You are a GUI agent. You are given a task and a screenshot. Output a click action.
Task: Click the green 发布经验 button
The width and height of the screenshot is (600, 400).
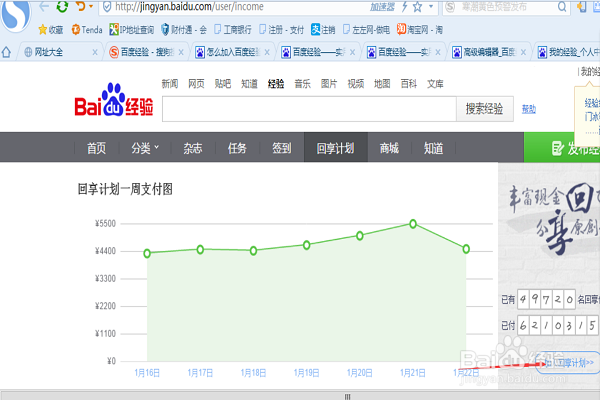[x=562, y=148]
